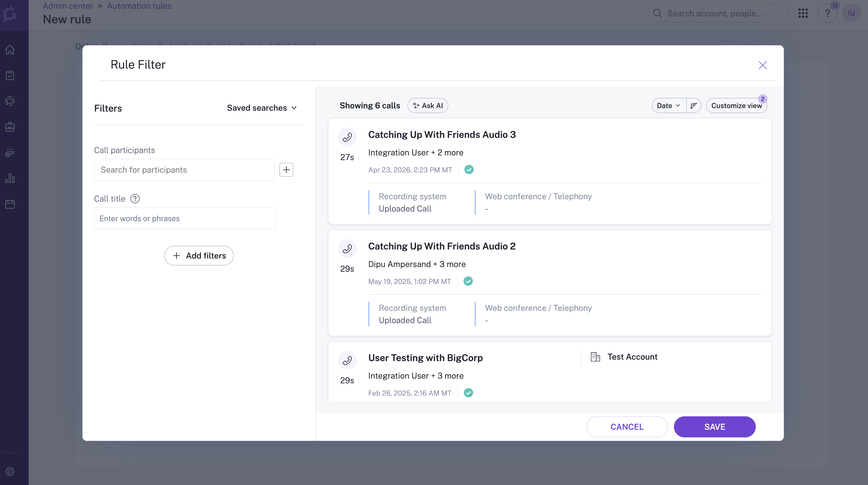The height and width of the screenshot is (485, 868).
Task: Click the 'Feb 26, 2025, 2:16 AM MT' date
Action: click(x=410, y=393)
